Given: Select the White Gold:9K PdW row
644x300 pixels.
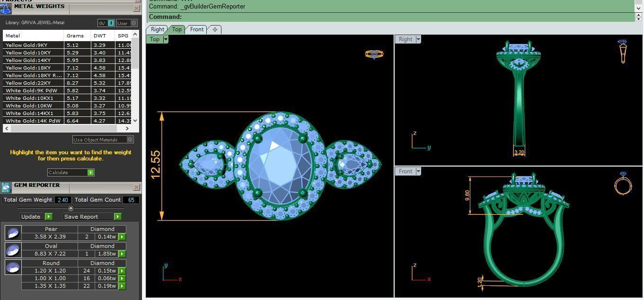Looking at the screenshot, I should pyautogui.click(x=68, y=90).
